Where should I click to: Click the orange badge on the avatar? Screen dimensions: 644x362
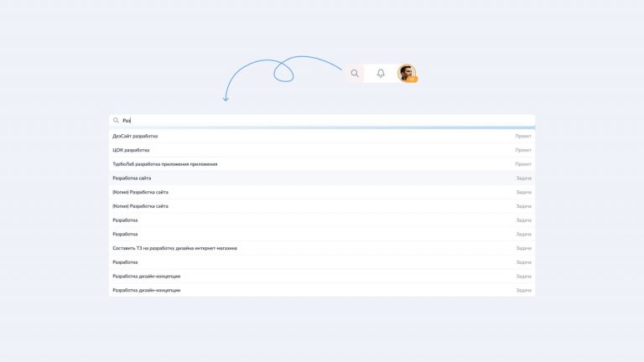click(x=413, y=79)
